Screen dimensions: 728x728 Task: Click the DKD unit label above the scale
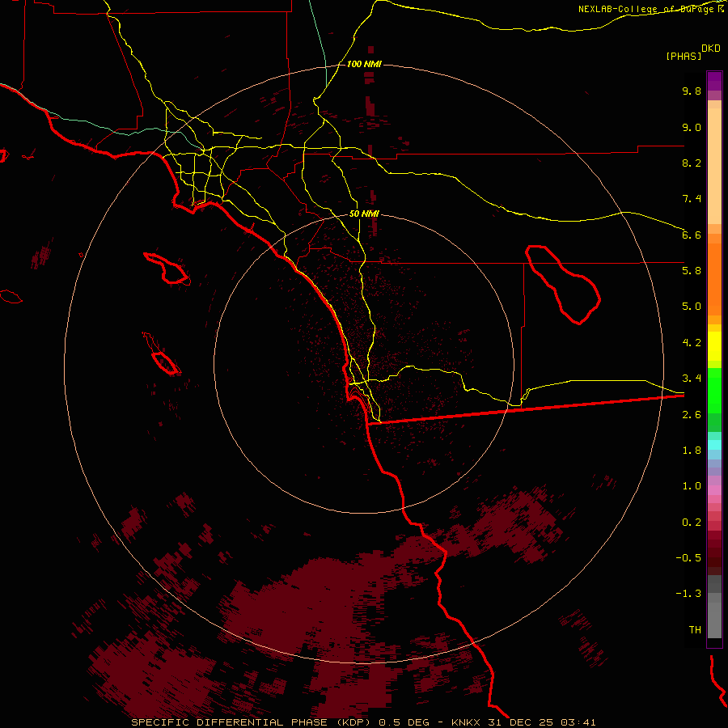click(711, 48)
